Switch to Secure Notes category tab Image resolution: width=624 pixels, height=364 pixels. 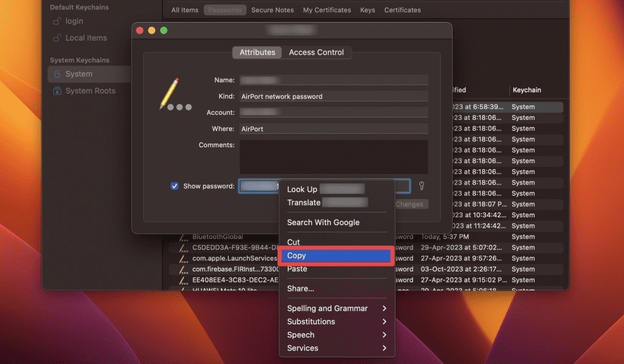[272, 10]
